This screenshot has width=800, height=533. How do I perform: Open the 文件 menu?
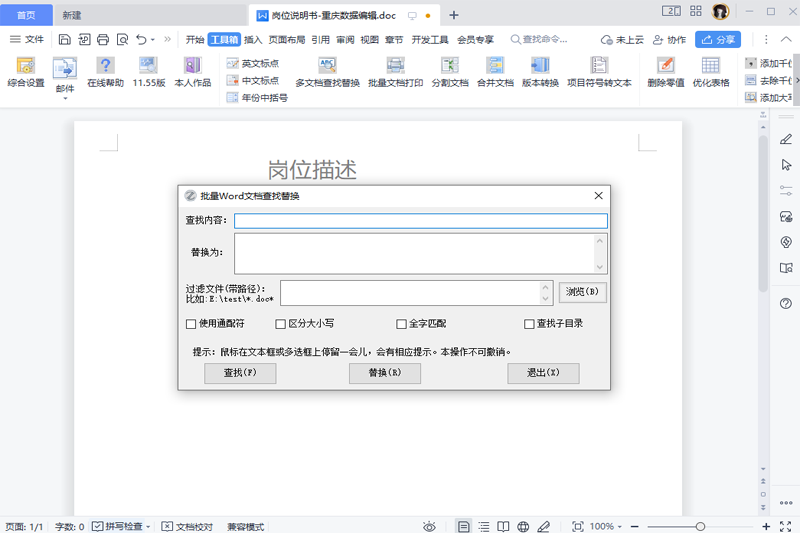point(27,40)
